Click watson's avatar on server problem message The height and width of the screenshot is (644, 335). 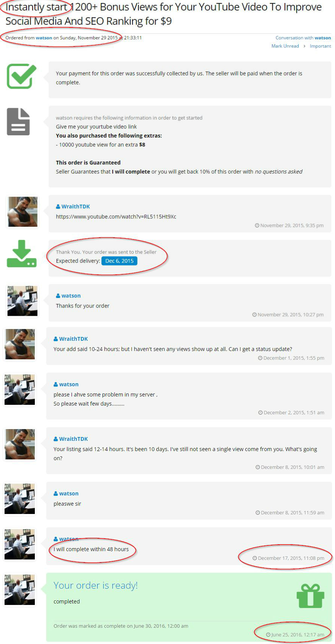(x=20, y=390)
